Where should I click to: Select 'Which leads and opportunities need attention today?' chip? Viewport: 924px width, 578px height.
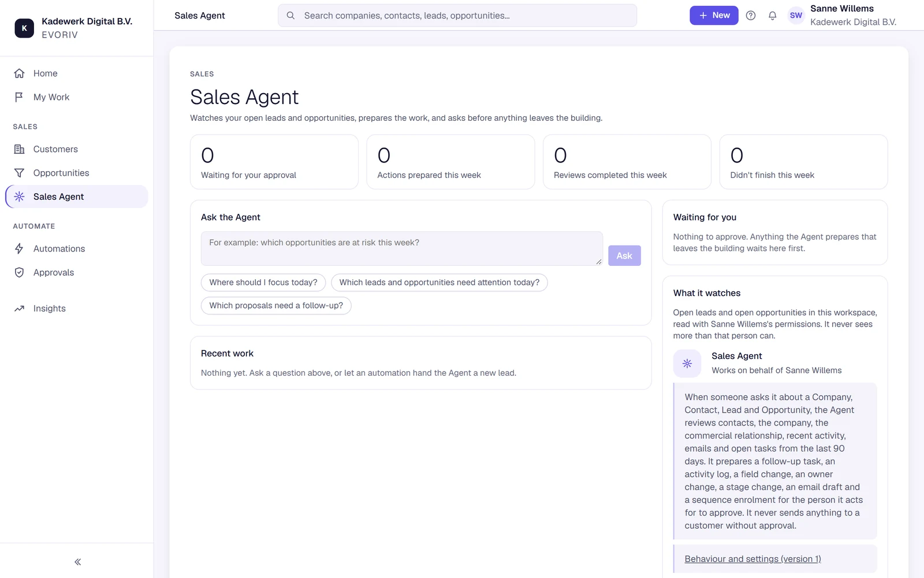(439, 283)
